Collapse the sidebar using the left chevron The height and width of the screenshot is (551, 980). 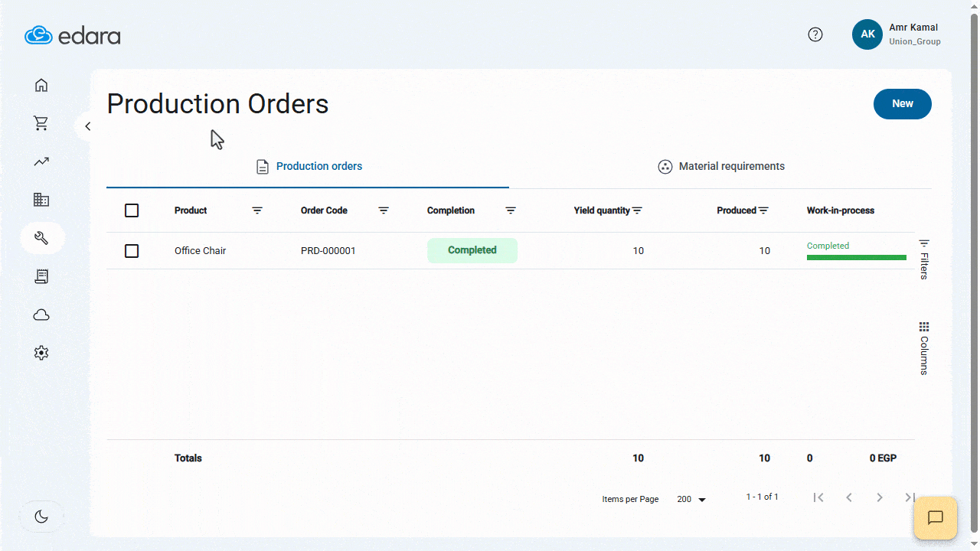(87, 126)
